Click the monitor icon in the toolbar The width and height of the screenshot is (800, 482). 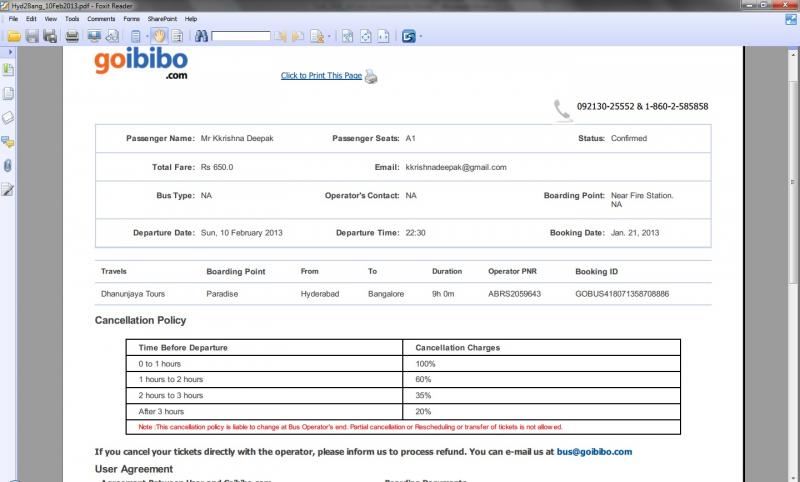tap(94, 36)
